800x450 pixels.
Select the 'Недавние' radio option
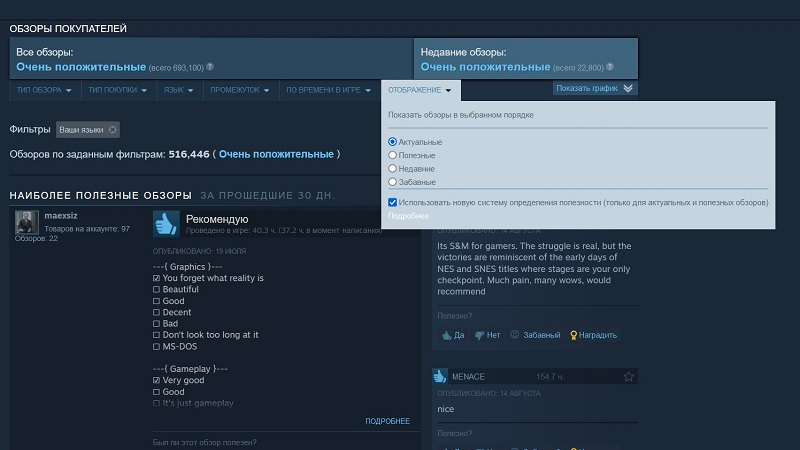click(x=393, y=169)
